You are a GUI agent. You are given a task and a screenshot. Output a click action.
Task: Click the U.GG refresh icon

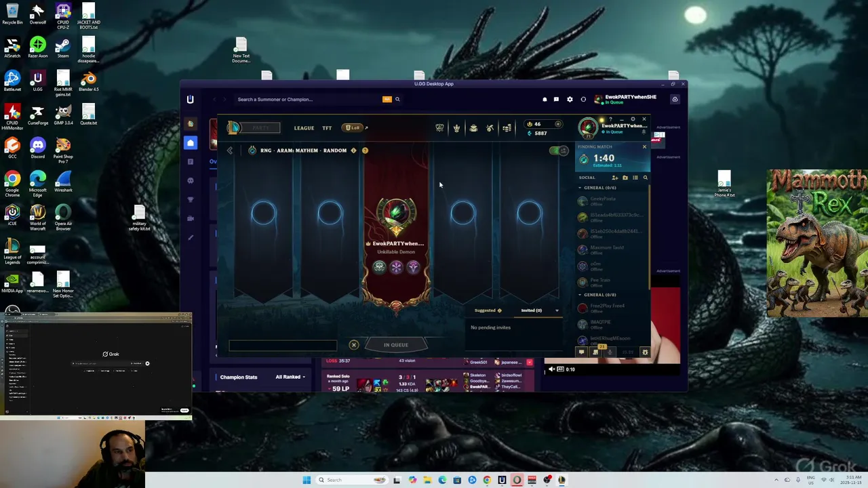pos(583,100)
